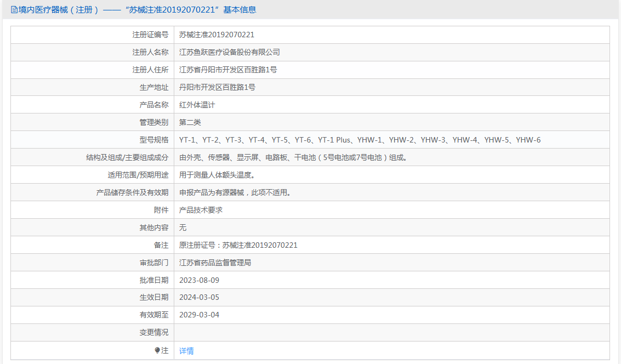621x364 pixels.
Task: Click the 产品储存条件及有效期 label
Action: pos(132,192)
